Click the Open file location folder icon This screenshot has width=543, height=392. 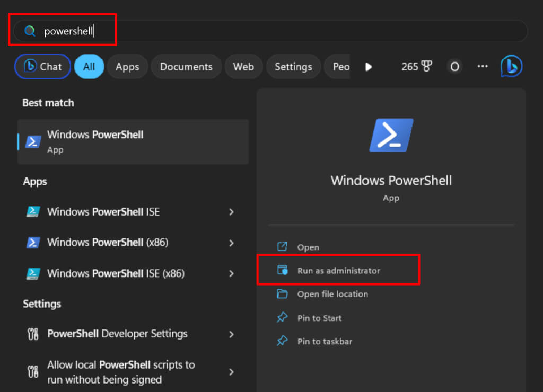282,294
